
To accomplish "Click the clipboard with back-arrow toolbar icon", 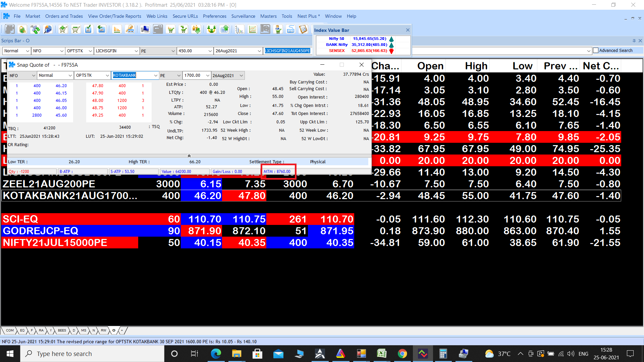I will click(101, 29).
